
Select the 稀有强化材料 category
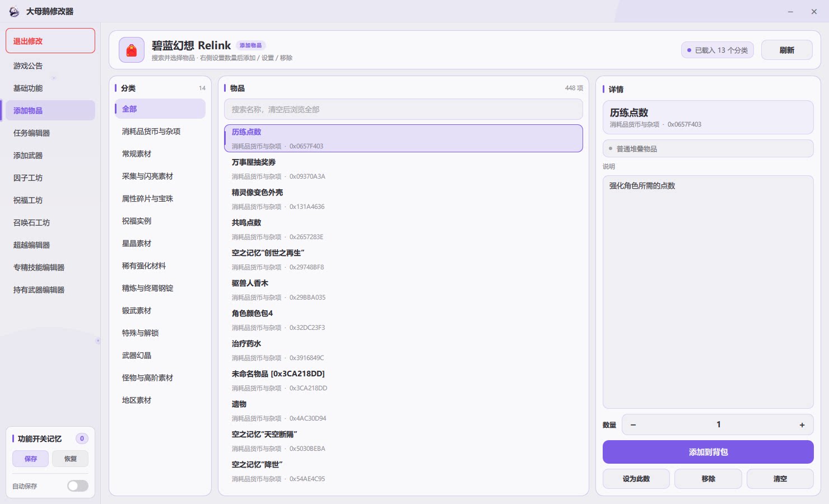click(160, 265)
